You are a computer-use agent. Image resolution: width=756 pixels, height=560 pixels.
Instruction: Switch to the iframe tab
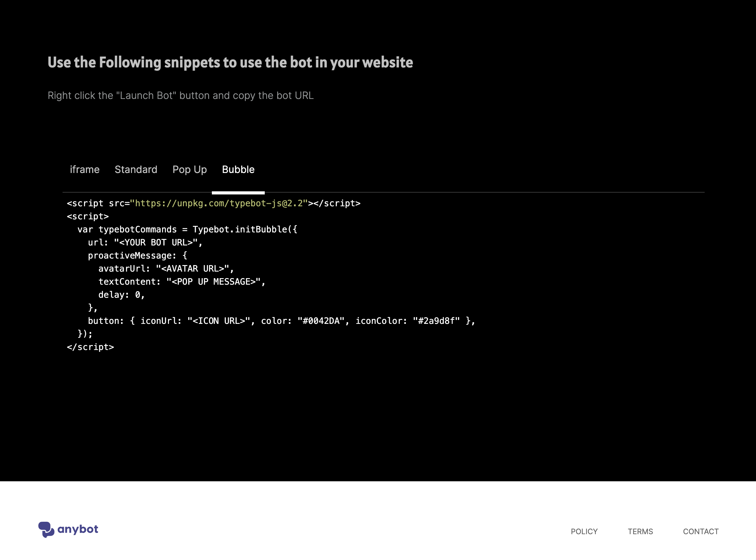coord(84,170)
